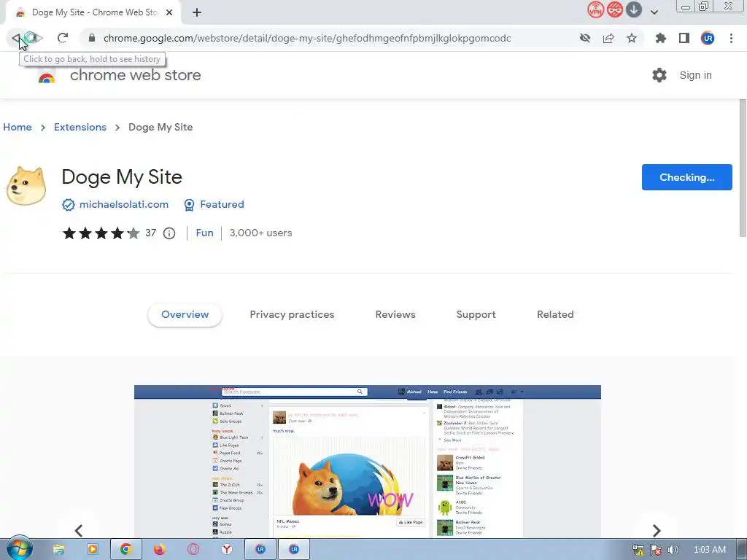This screenshot has width=747, height=560.
Task: Select the Overview tab
Action: pos(185,315)
